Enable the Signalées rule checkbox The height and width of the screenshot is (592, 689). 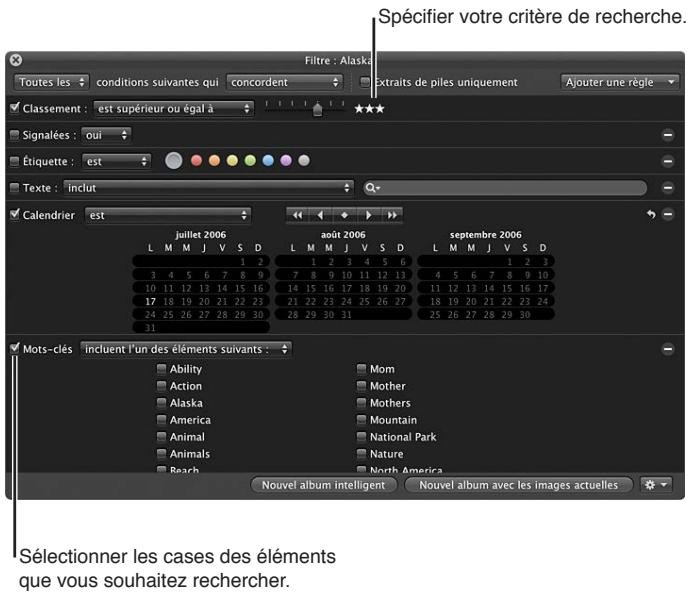pos(15,135)
